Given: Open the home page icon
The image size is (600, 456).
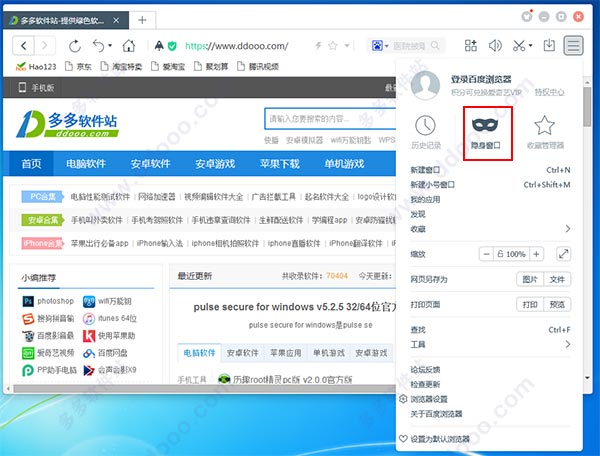Looking at the screenshot, I should tap(129, 46).
